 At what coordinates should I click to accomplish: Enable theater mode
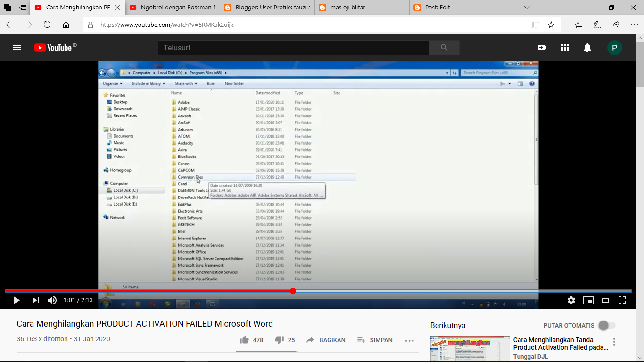pyautogui.click(x=605, y=300)
